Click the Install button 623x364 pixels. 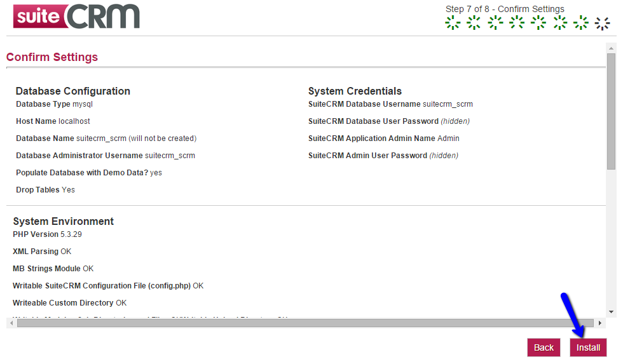click(x=588, y=347)
